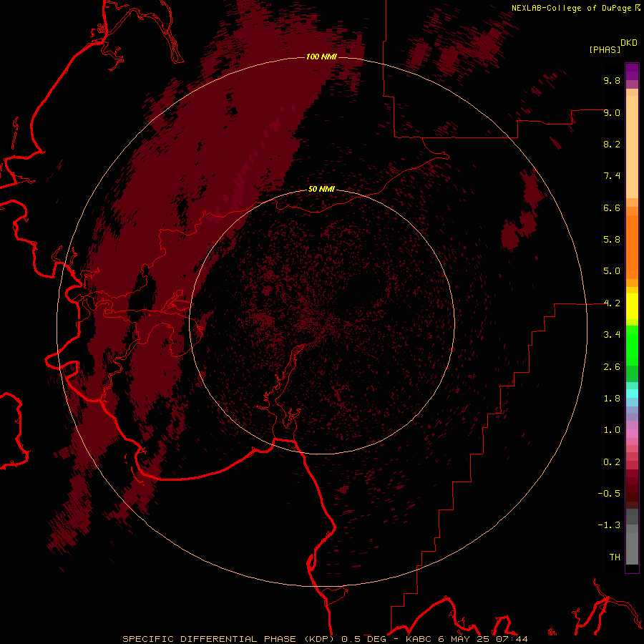
Task: Click the 1.8 scale value
Action: (x=612, y=399)
